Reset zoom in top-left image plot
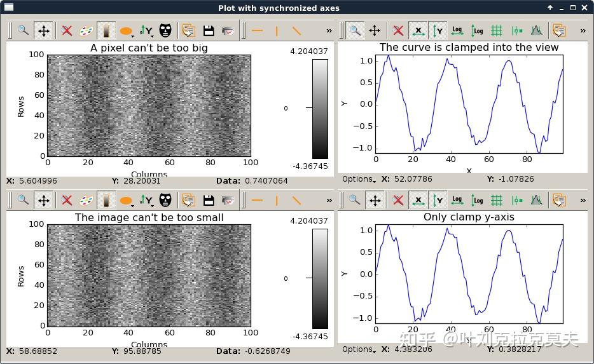 click(x=67, y=30)
